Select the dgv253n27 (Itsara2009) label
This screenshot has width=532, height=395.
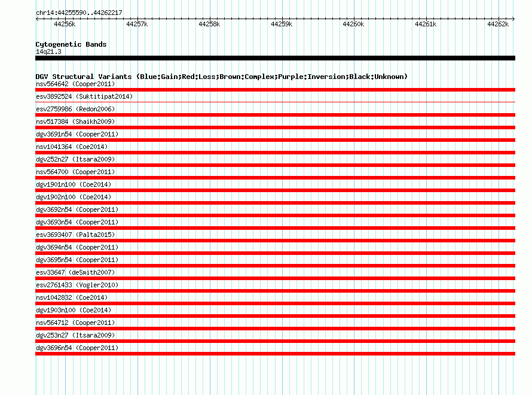75,335
